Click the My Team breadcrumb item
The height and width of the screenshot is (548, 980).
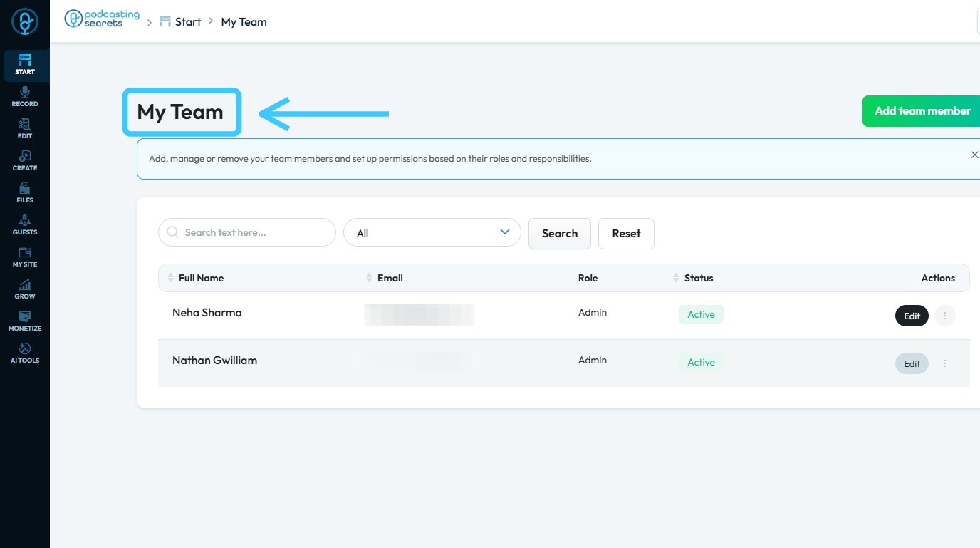point(244,21)
